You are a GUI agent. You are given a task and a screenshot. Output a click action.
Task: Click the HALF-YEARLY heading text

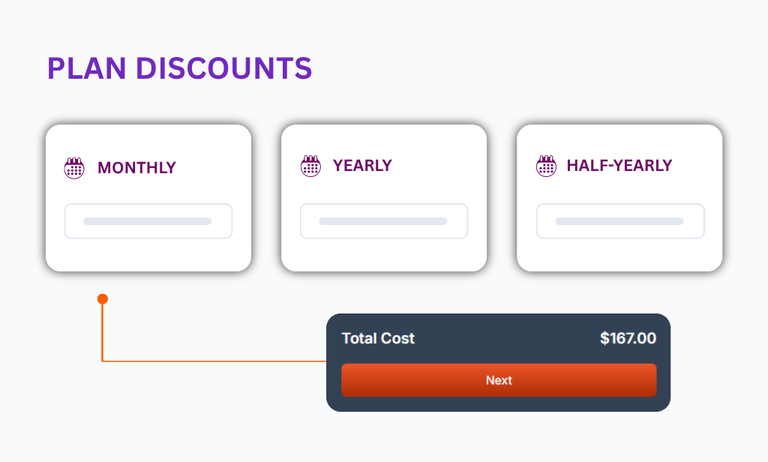coord(619,166)
